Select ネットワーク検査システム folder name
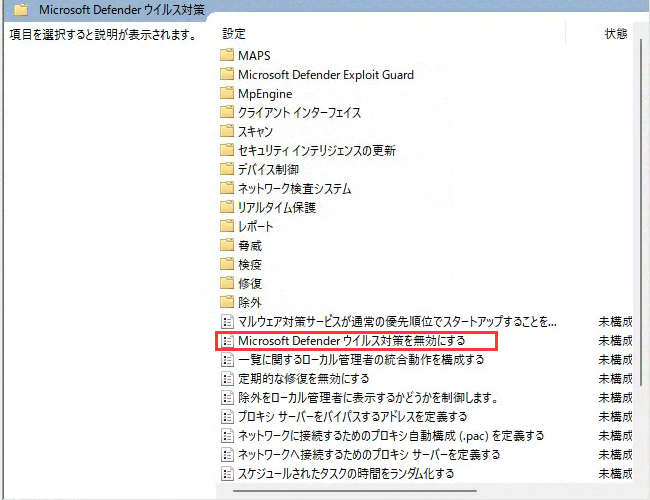 pos(295,189)
